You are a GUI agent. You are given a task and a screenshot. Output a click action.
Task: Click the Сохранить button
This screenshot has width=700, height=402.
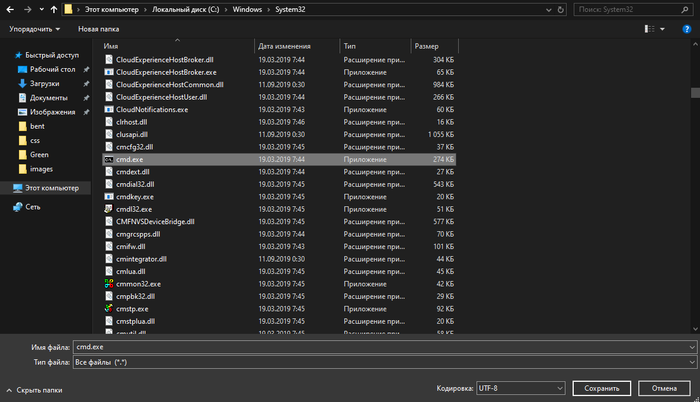(x=601, y=388)
